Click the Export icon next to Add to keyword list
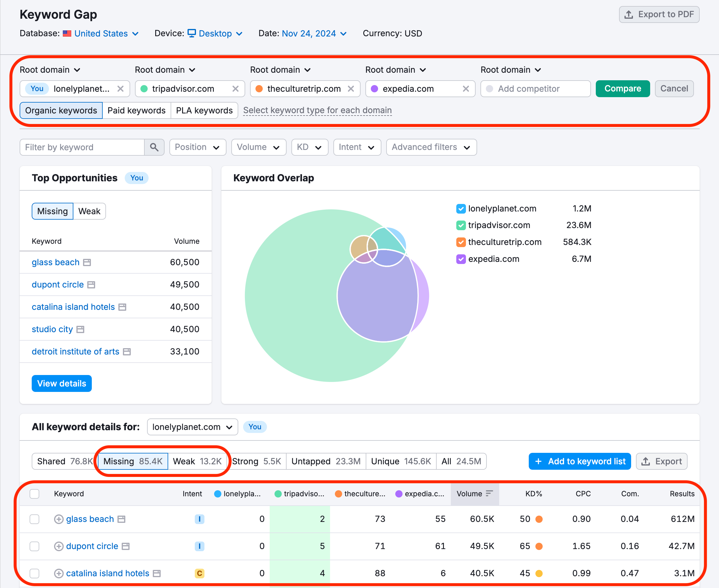719x588 pixels. click(646, 461)
